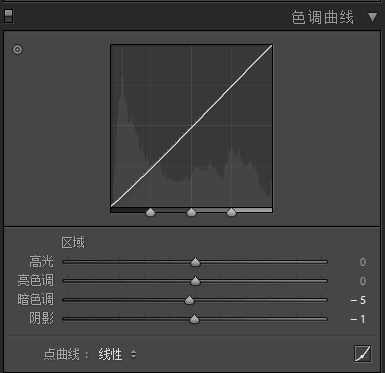
Task: Click the tone curve line in graph
Action: pyautogui.click(x=192, y=126)
